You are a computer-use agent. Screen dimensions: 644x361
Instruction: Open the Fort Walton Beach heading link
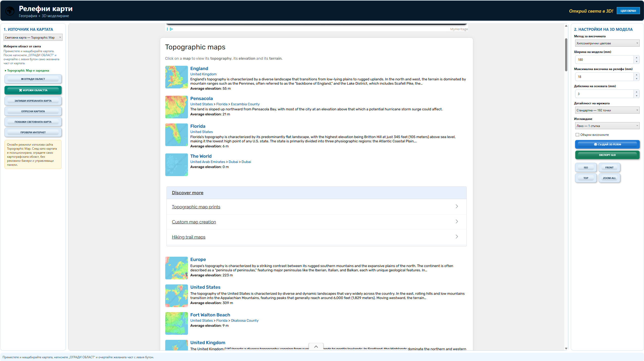[210, 315]
